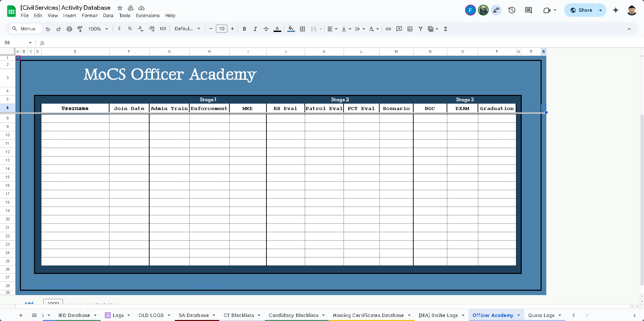Open vertical align dropdown
This screenshot has width=644, height=321.
pyautogui.click(x=346, y=29)
